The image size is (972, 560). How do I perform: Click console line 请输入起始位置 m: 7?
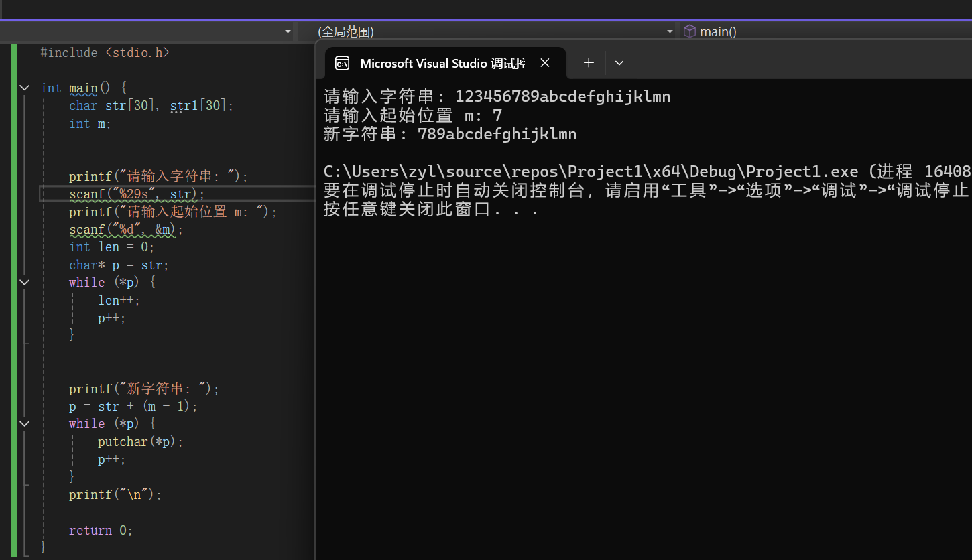[413, 115]
